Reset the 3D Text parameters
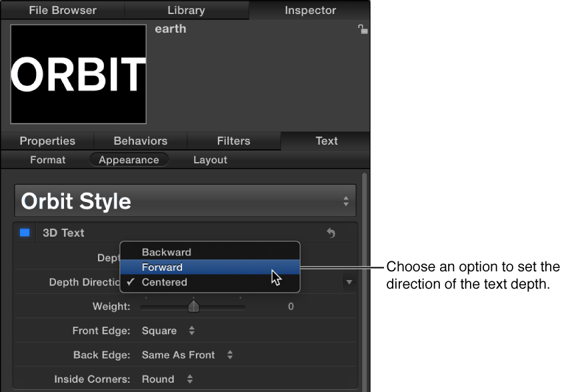Viewport: 568px width, 392px height. pos(331,233)
